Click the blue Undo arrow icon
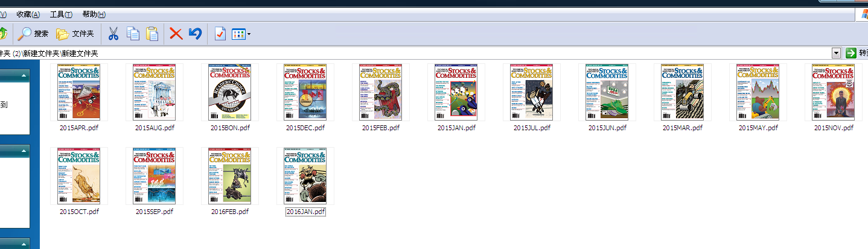868x249 pixels. pos(195,34)
